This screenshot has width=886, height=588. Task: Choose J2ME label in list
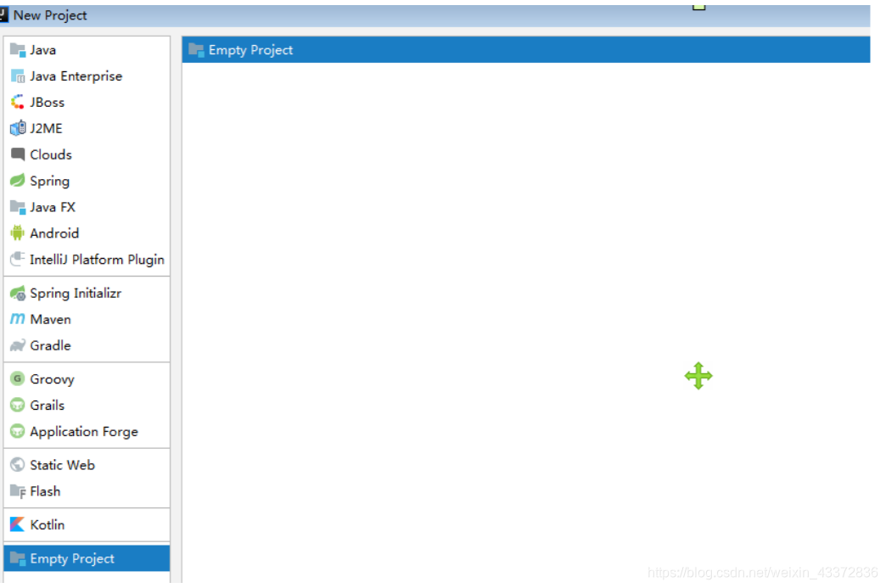[x=47, y=128]
